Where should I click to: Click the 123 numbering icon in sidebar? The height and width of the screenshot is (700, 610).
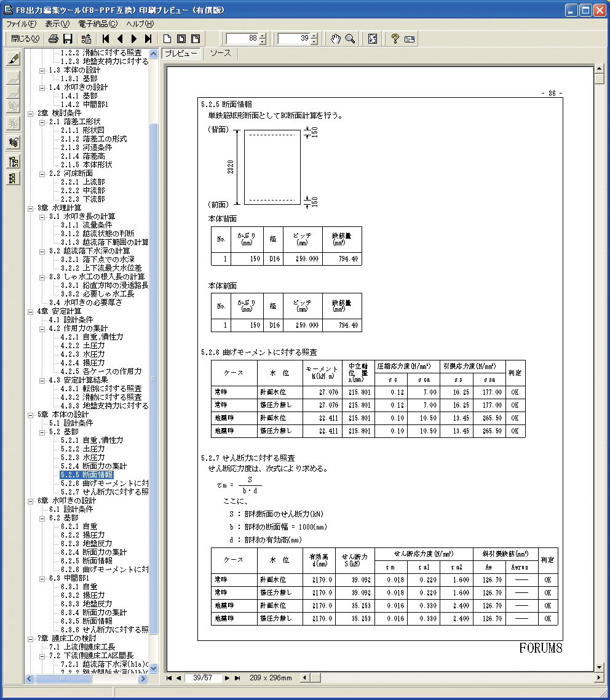[x=14, y=143]
